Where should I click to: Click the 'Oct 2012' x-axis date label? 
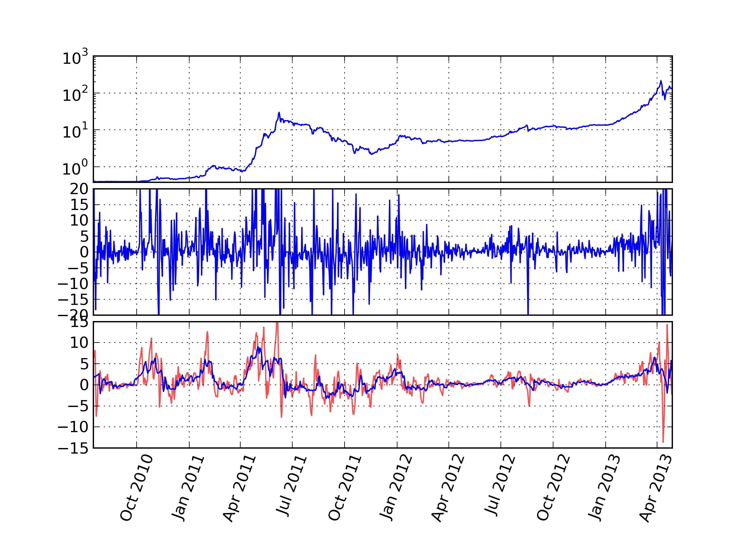tap(553, 488)
